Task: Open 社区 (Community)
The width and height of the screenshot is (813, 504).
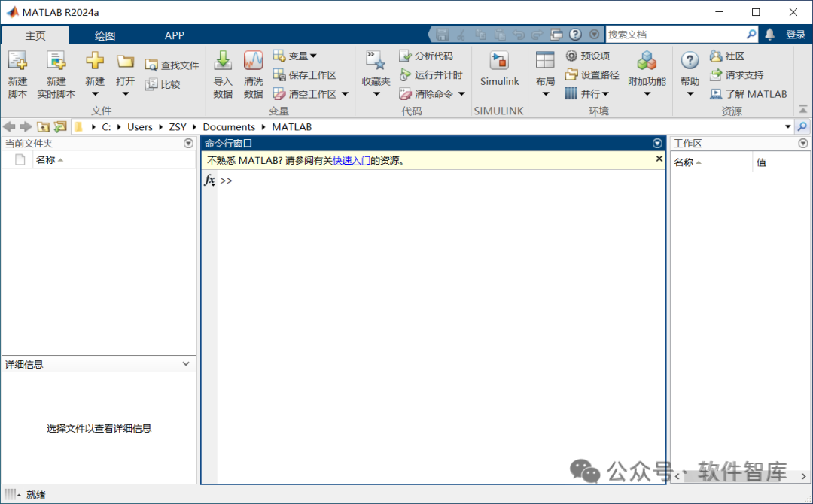Action: tap(727, 56)
